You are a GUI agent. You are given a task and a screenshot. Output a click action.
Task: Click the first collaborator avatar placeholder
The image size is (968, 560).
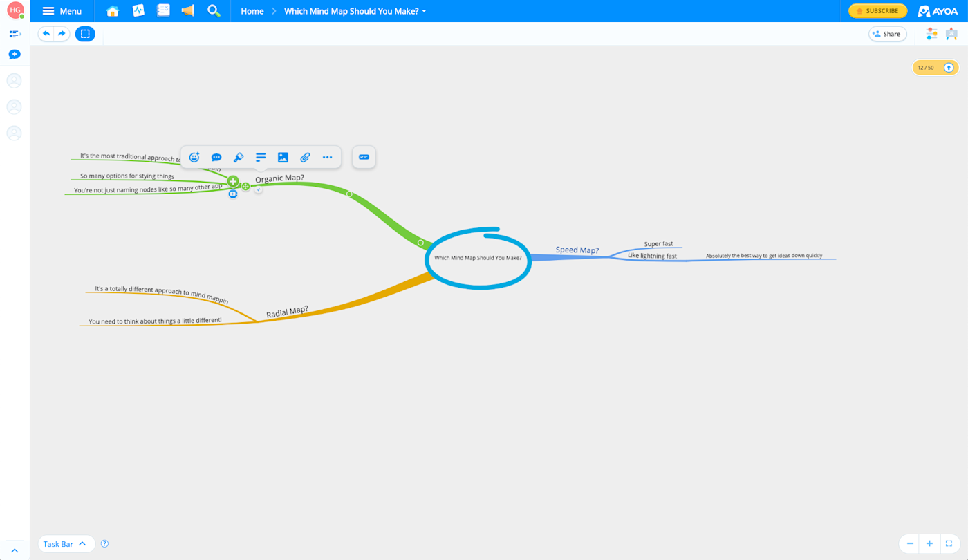tap(14, 81)
